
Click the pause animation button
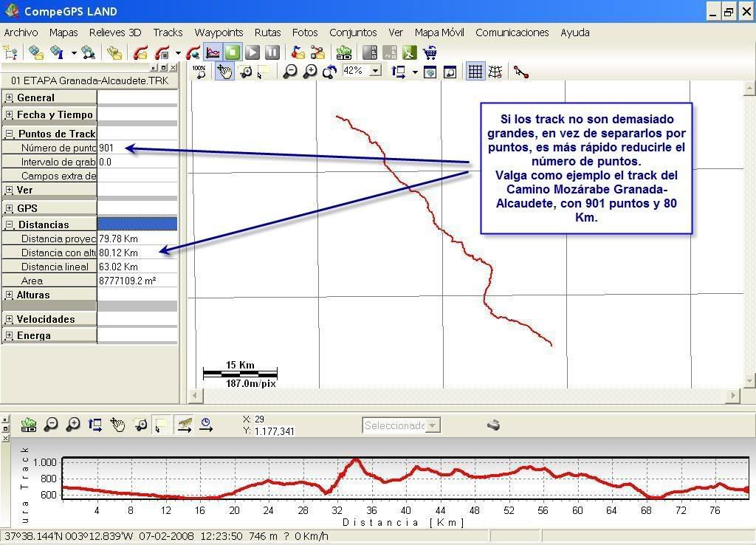click(272, 52)
